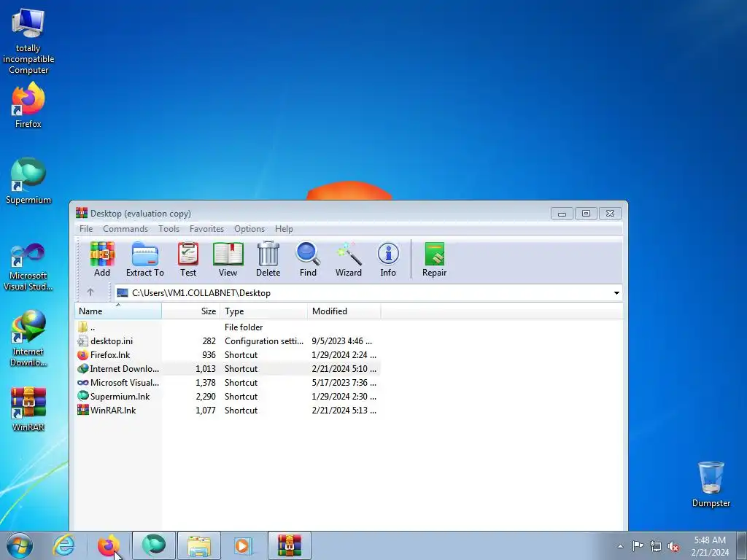Select the Dumpster recycle bin icon

[711, 484]
